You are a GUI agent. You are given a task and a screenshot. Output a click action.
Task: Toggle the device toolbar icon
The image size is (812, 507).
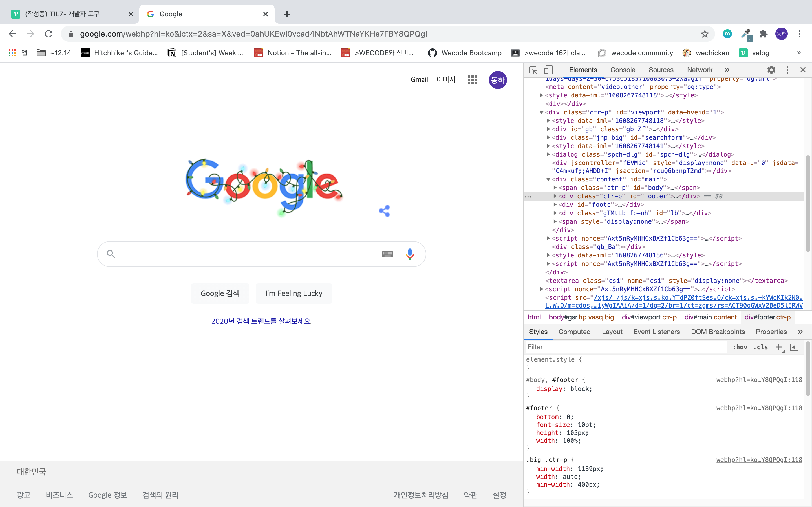[x=548, y=70]
